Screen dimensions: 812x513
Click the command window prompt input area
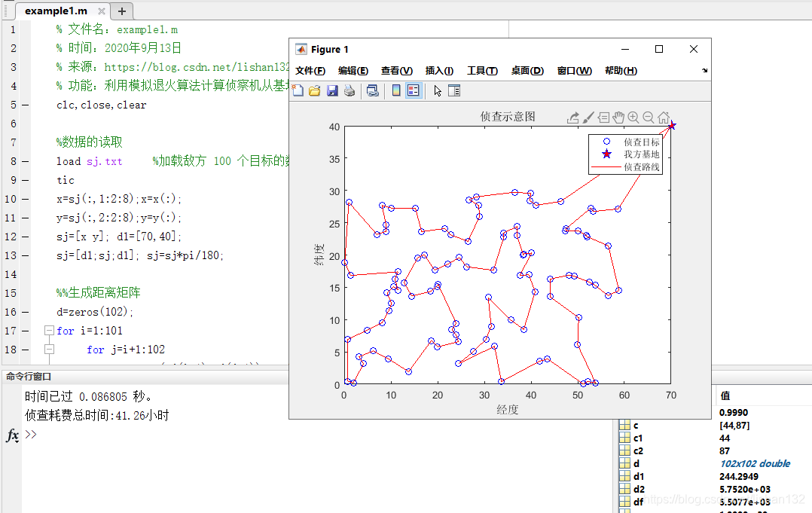[x=301, y=435]
